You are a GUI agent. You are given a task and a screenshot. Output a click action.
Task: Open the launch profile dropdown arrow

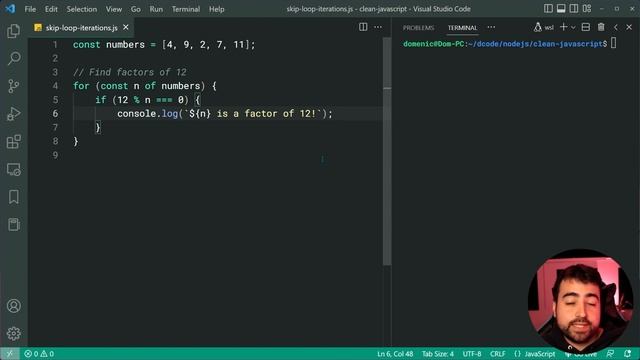573,27
